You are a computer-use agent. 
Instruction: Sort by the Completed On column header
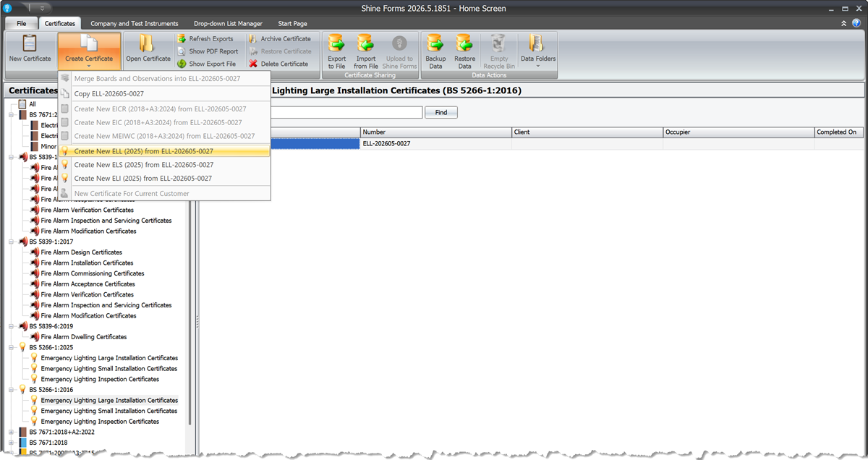tap(838, 132)
